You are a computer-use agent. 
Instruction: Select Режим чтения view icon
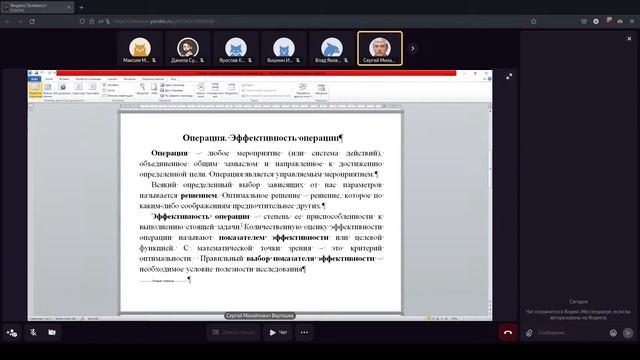coord(47,89)
